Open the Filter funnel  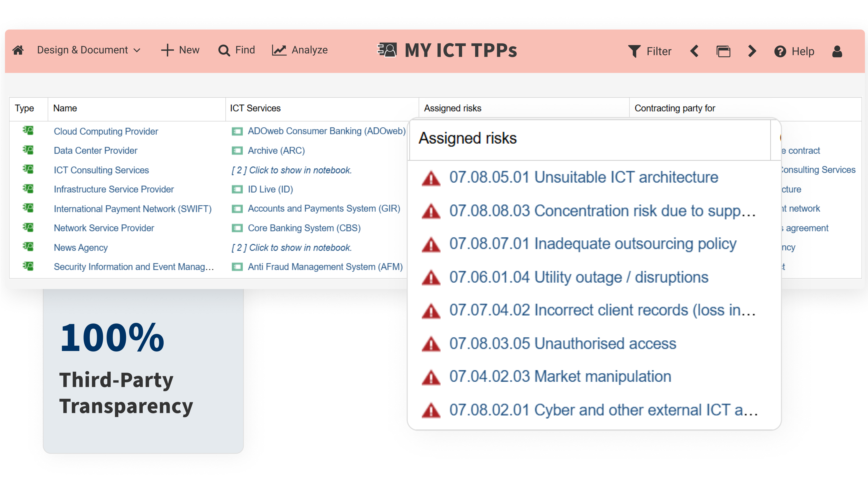[x=650, y=51]
